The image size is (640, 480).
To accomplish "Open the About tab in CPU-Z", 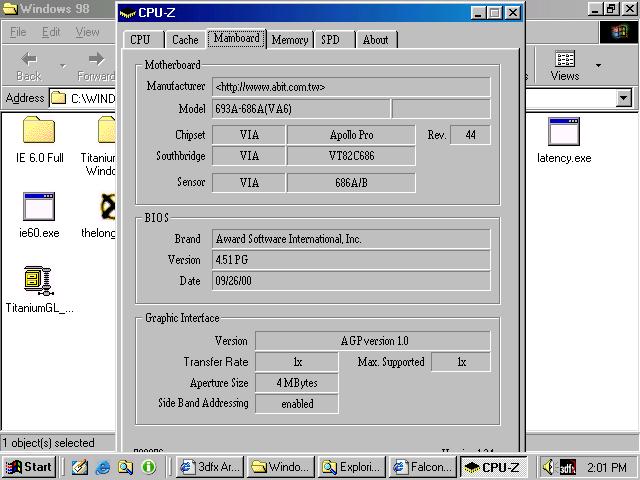I will (375, 40).
